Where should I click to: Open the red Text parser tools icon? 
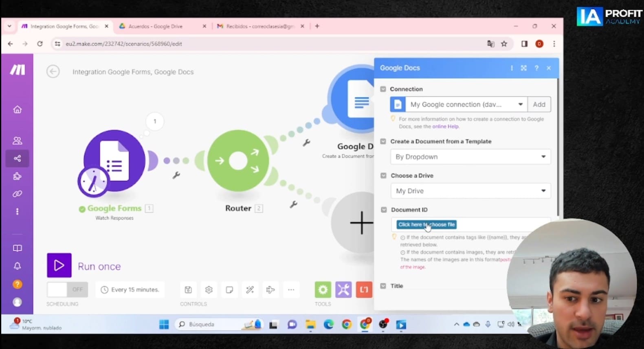point(364,289)
